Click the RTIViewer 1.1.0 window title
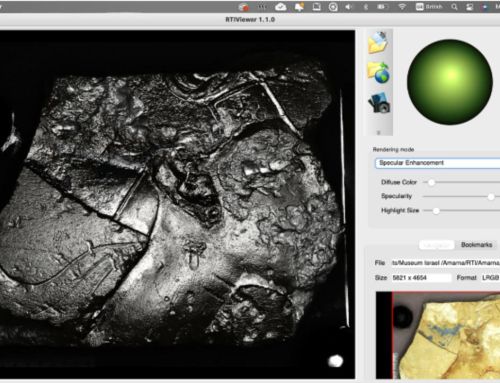Viewport: 500px width, 383px height. (250, 19)
